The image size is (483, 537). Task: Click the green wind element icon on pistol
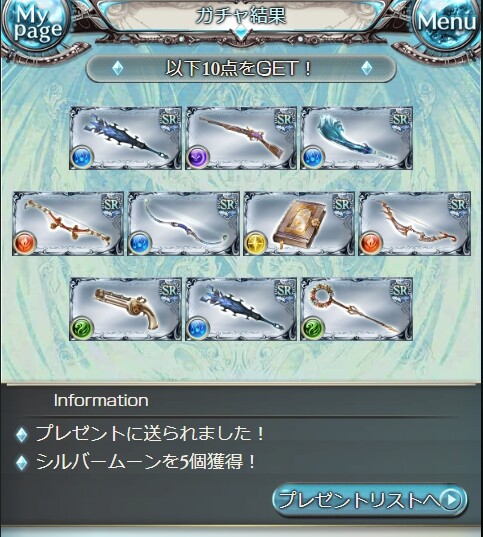coord(82,328)
